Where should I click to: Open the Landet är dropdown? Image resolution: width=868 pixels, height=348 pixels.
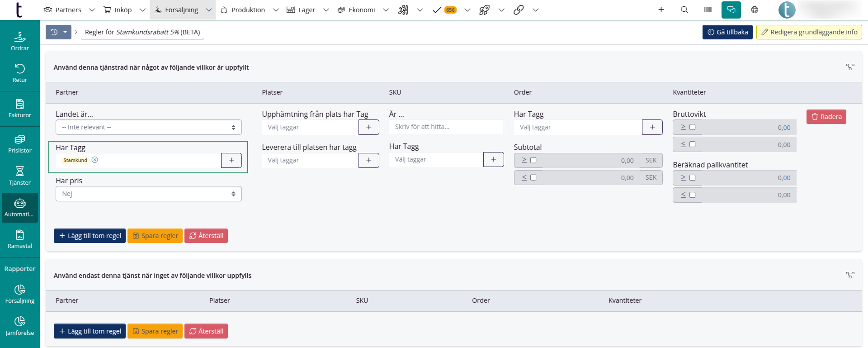click(148, 127)
